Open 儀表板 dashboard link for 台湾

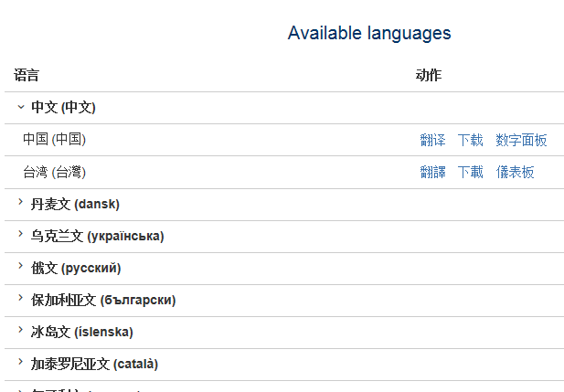(515, 172)
